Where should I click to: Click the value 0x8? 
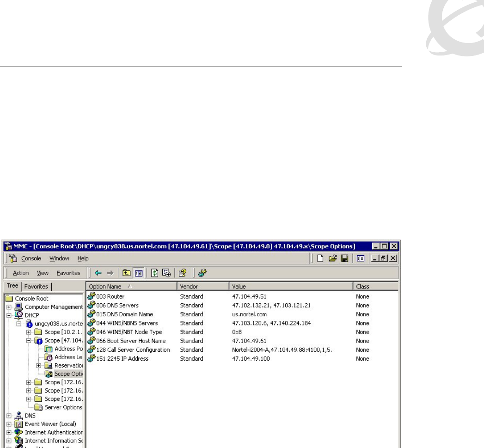[237, 332]
